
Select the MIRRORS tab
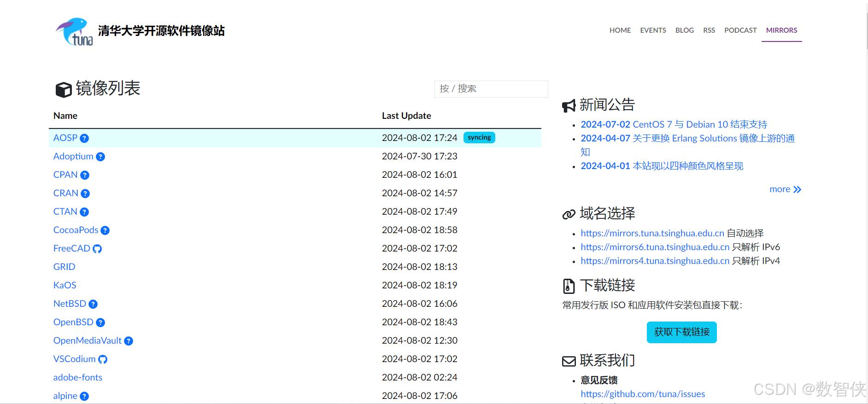click(x=781, y=30)
